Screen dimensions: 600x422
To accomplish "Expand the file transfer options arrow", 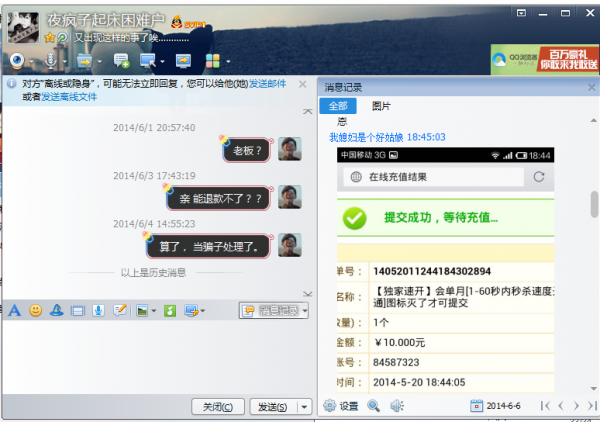I will tap(99, 62).
